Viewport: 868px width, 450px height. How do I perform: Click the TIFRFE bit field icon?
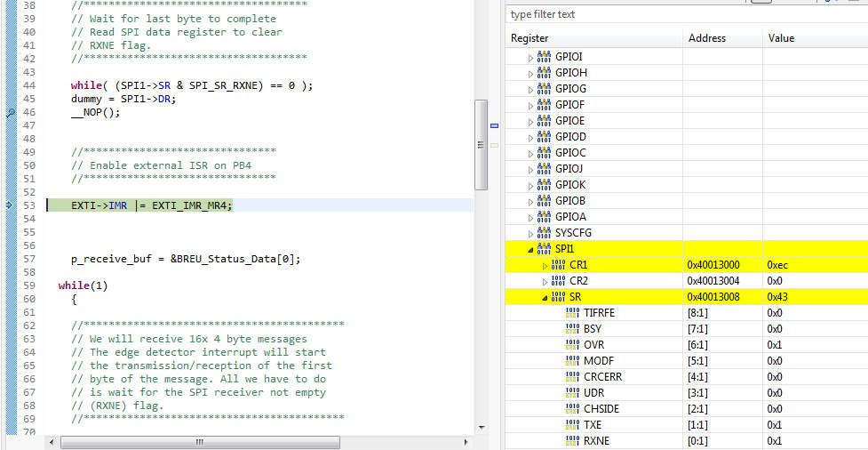(x=572, y=313)
